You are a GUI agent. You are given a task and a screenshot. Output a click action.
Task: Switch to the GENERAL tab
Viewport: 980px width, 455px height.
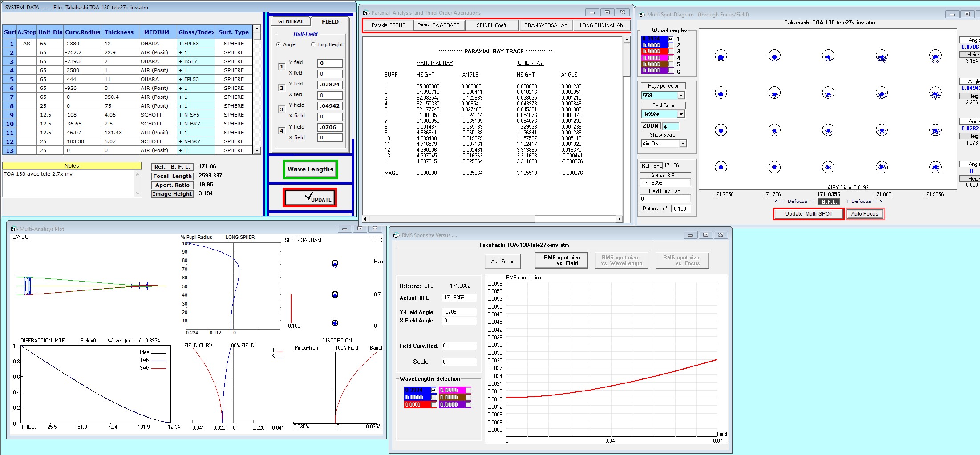[291, 21]
